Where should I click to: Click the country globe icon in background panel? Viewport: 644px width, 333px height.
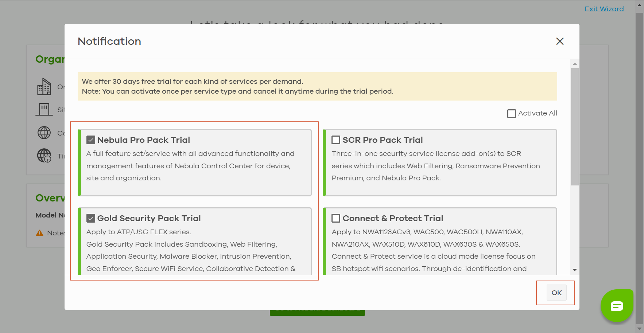(x=44, y=133)
